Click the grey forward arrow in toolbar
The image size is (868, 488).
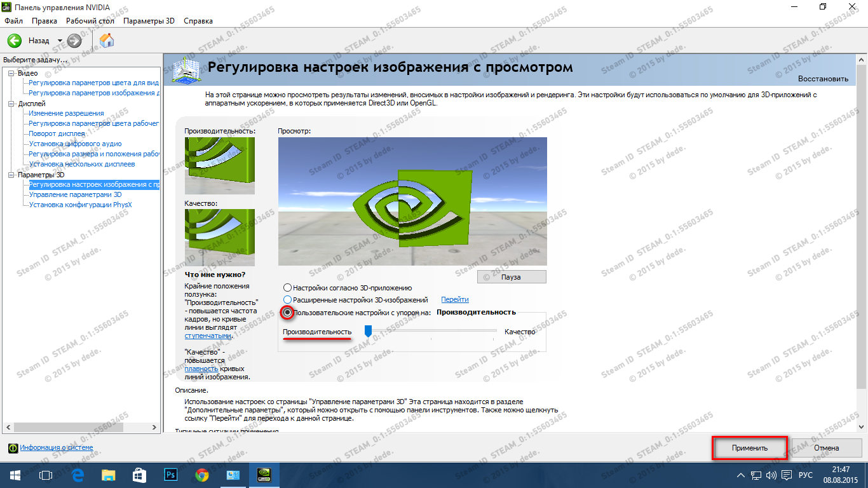[74, 41]
